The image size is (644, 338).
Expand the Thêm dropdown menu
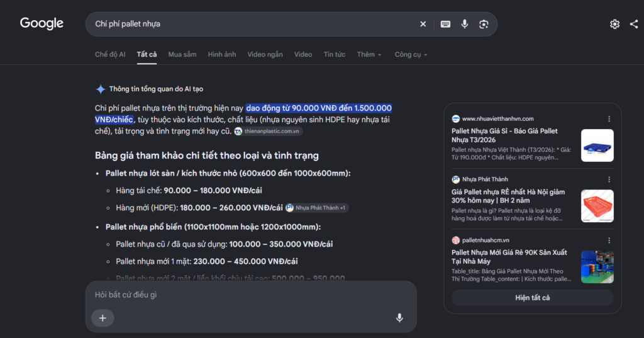click(369, 54)
